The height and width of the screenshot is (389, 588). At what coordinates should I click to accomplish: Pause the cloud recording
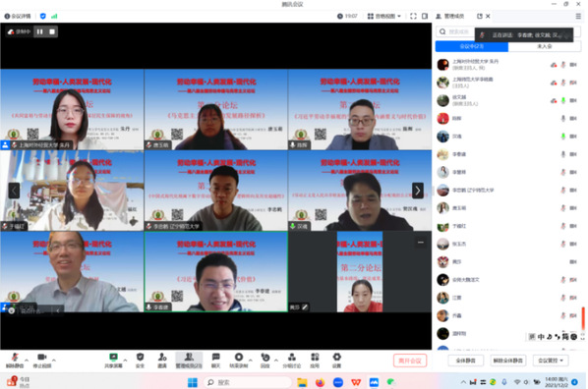39,31
